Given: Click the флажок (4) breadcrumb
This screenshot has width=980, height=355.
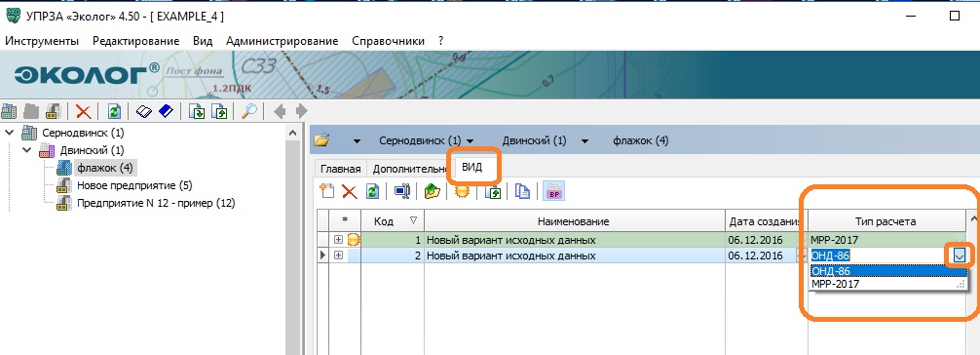Looking at the screenshot, I should point(641,140).
